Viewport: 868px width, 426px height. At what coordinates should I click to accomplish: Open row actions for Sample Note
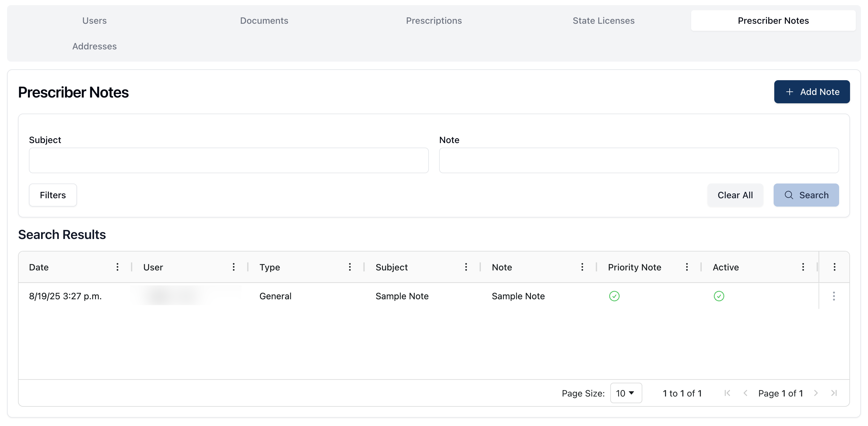[x=834, y=296]
